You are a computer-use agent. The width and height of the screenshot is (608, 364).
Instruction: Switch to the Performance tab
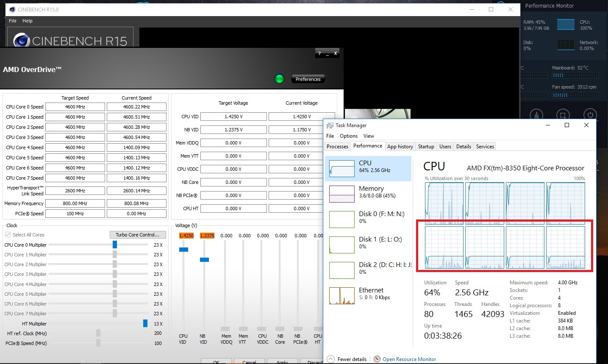click(368, 146)
